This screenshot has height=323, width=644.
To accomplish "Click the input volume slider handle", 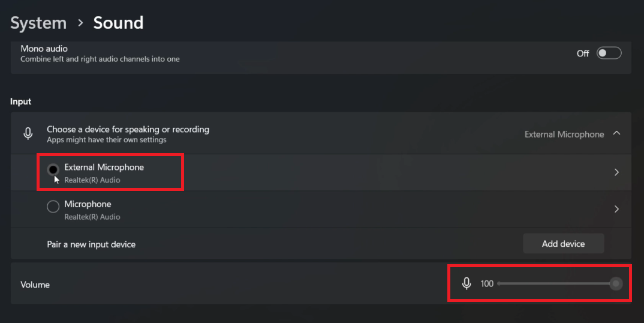I will pos(616,283).
